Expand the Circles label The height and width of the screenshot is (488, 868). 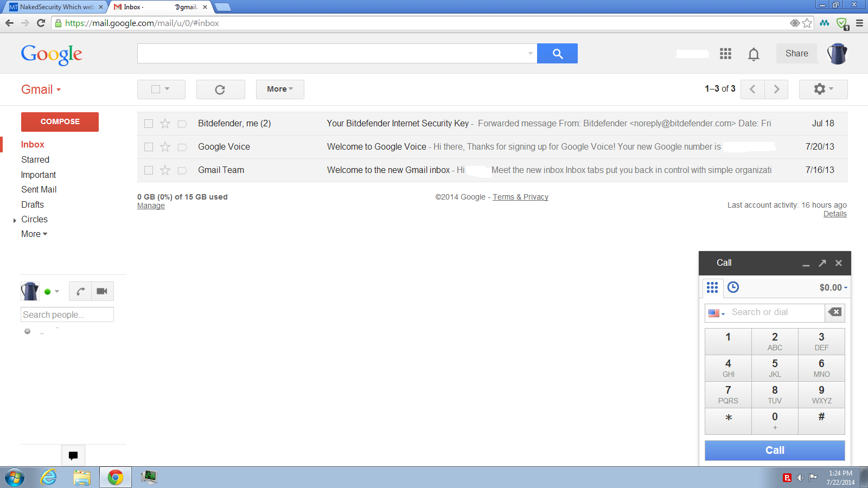click(15, 221)
